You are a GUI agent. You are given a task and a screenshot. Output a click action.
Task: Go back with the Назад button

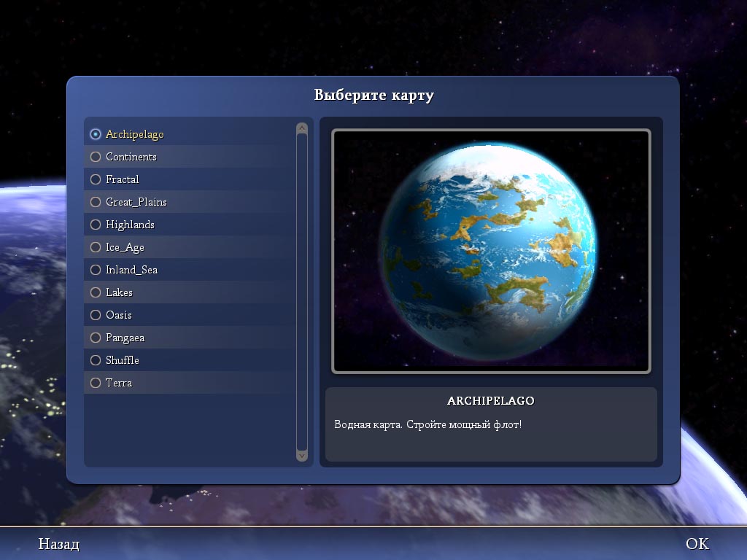pos(58,544)
